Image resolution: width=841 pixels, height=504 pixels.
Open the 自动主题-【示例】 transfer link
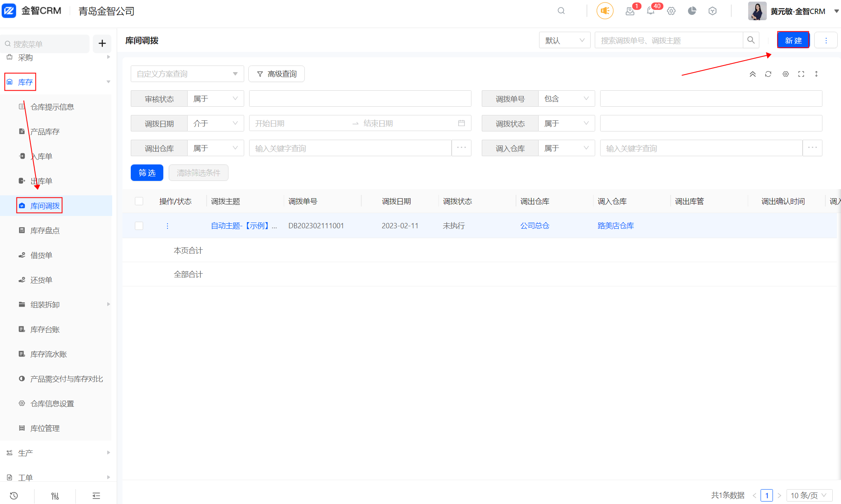244,226
